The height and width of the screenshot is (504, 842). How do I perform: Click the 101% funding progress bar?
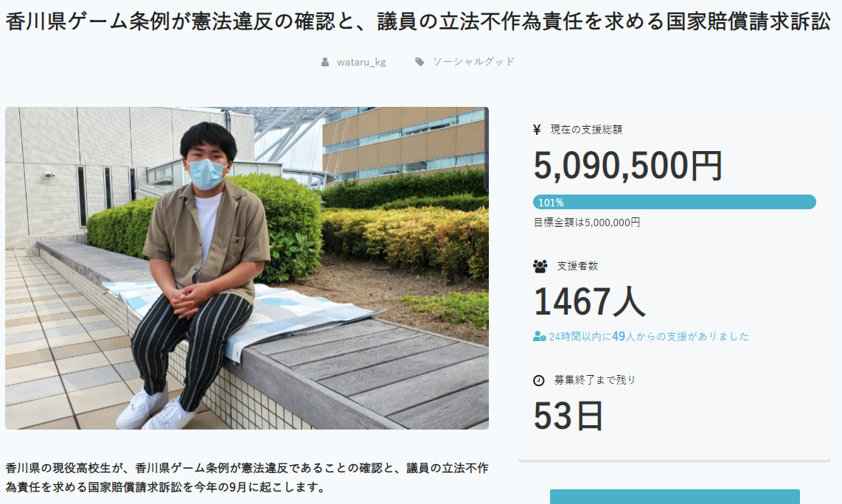(675, 203)
